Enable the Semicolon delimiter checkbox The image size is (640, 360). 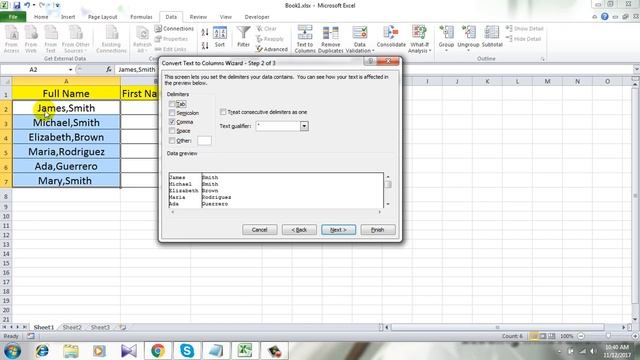pyautogui.click(x=172, y=113)
